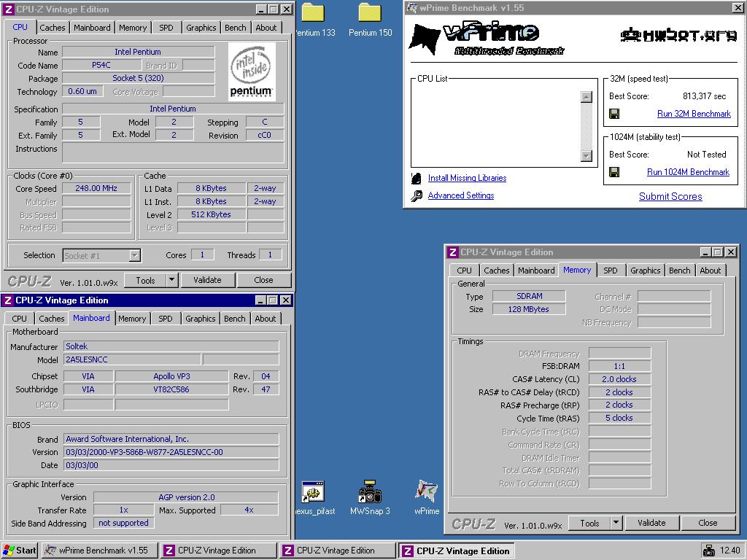Select Bench tab in the Memory window
747x560 pixels.
[679, 271]
